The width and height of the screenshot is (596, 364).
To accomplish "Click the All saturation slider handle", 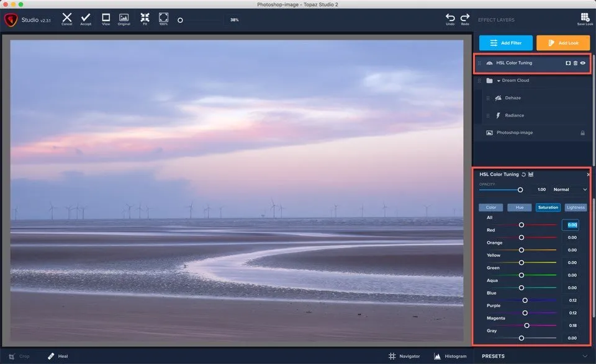I will click(521, 225).
